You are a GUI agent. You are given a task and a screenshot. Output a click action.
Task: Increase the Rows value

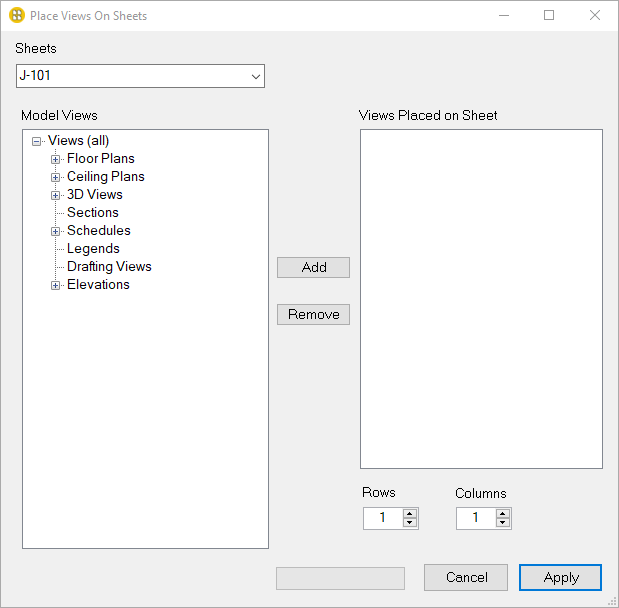point(410,513)
